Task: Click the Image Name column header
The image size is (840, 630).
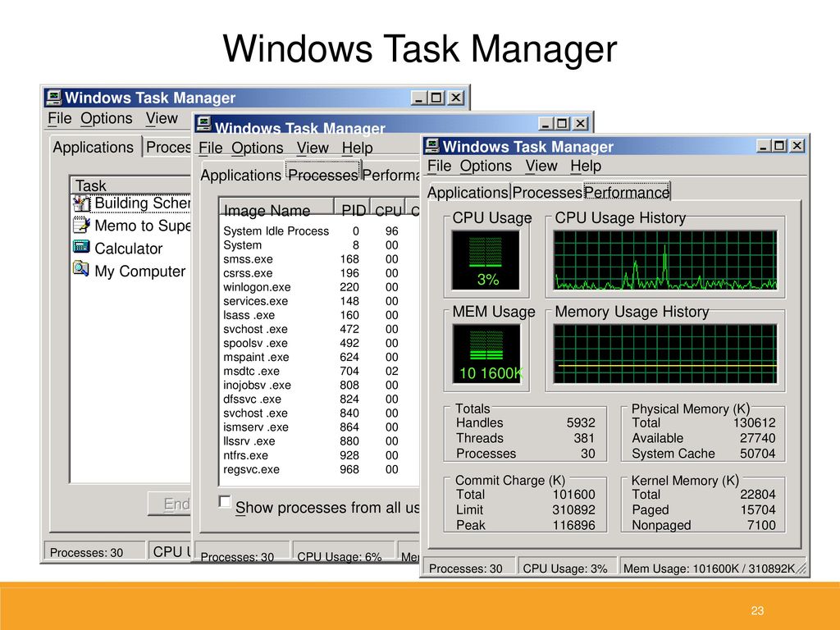Action: [x=276, y=208]
